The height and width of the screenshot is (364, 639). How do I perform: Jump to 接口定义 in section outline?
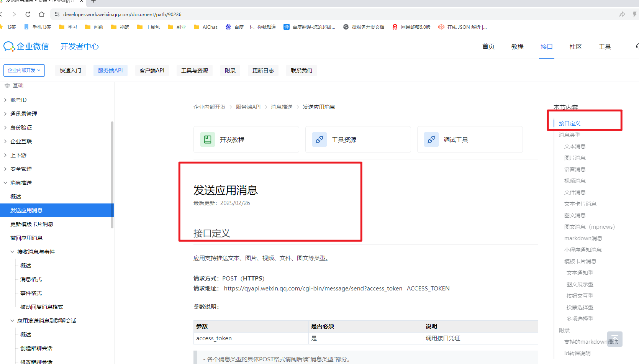point(570,123)
